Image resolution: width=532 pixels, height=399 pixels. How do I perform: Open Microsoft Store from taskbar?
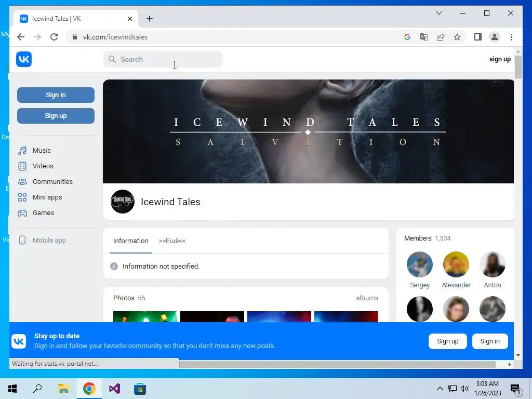point(140,389)
